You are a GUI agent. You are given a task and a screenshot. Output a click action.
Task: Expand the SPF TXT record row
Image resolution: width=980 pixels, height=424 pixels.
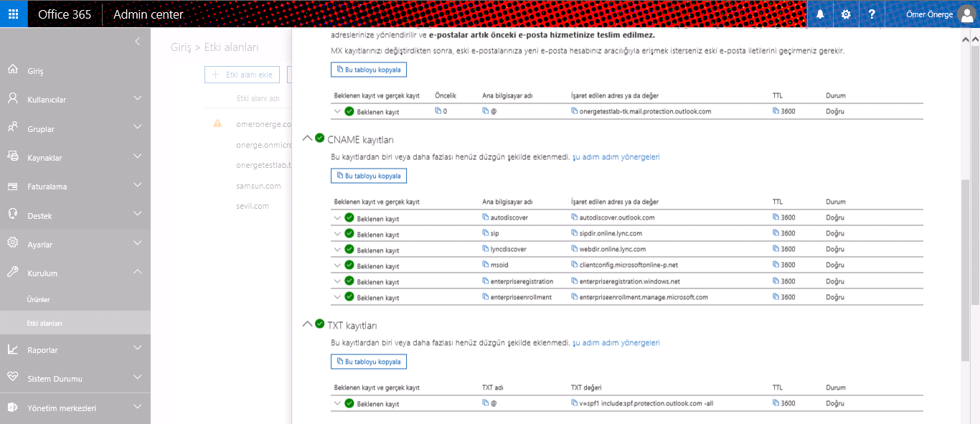(337, 403)
